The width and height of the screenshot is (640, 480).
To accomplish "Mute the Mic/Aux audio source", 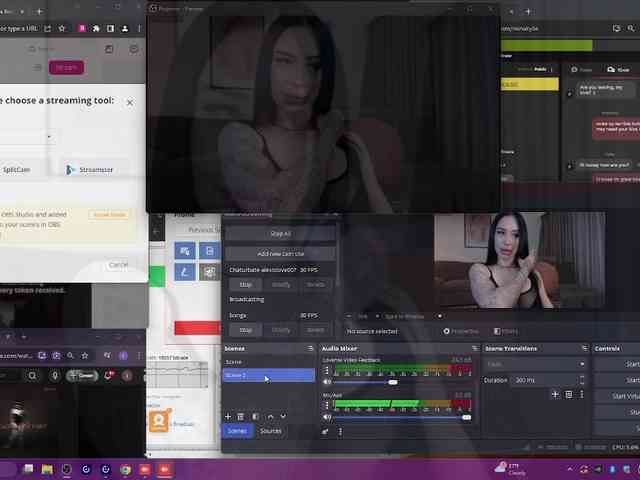I will point(327,417).
